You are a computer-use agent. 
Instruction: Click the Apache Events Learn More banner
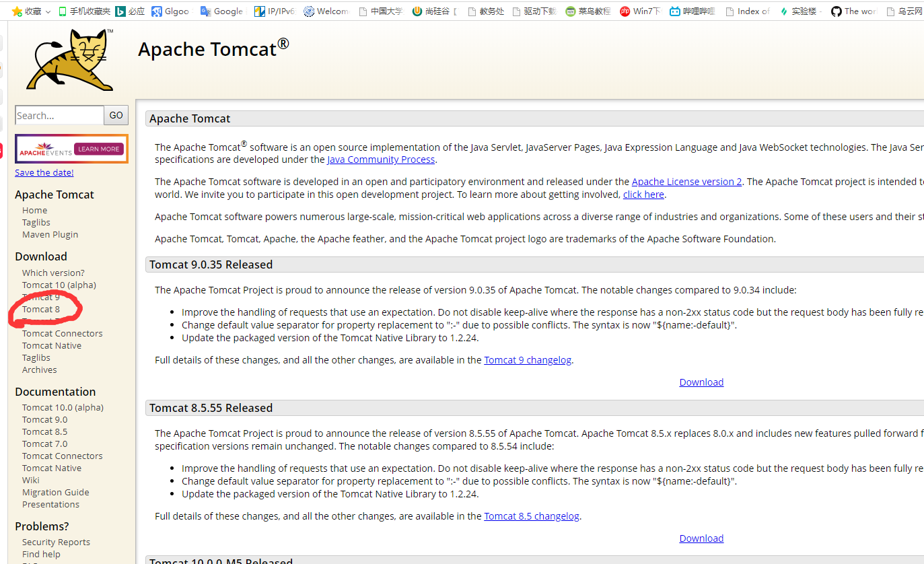pos(71,149)
